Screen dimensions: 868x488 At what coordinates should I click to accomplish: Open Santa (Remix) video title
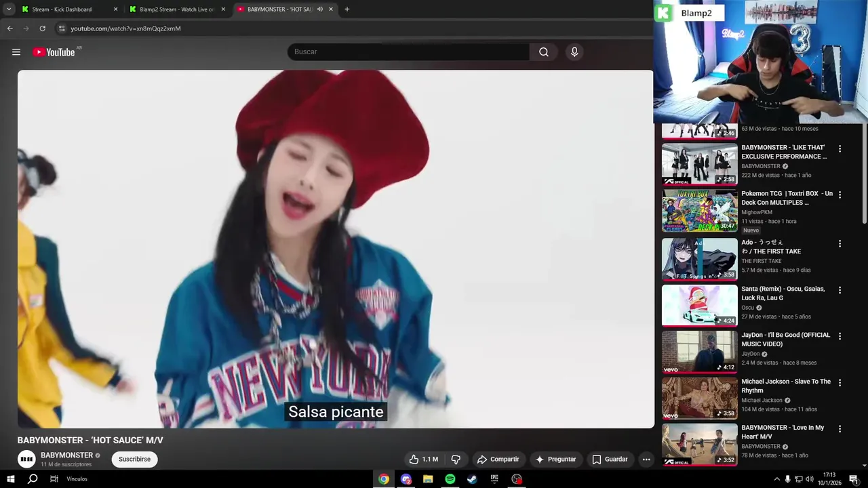[x=783, y=293]
